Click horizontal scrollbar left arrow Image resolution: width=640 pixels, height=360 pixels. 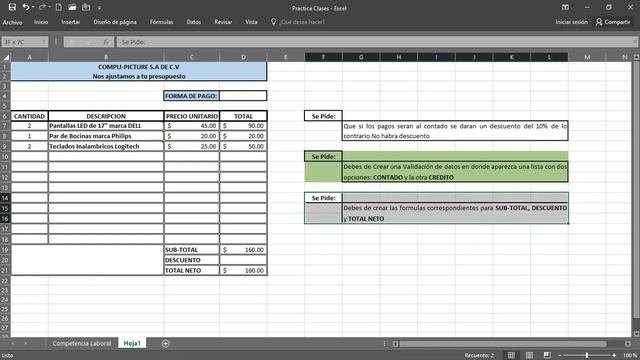(x=395, y=344)
